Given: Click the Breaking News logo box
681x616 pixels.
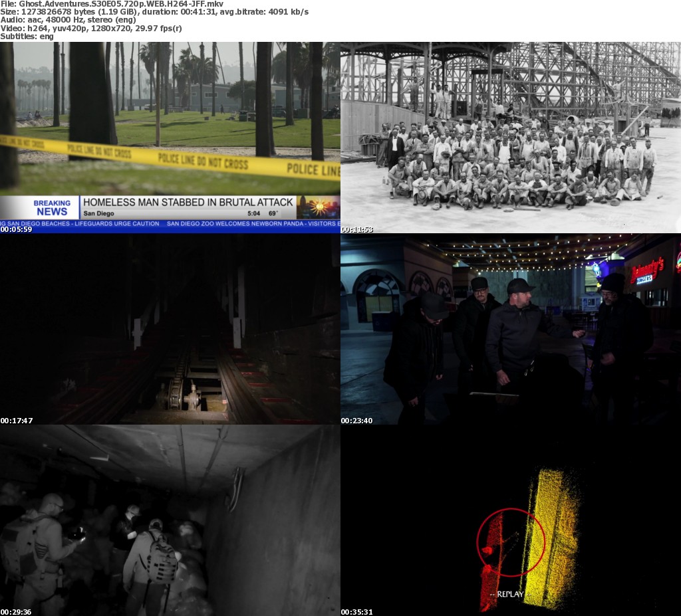Looking at the screenshot, I should (x=52, y=207).
